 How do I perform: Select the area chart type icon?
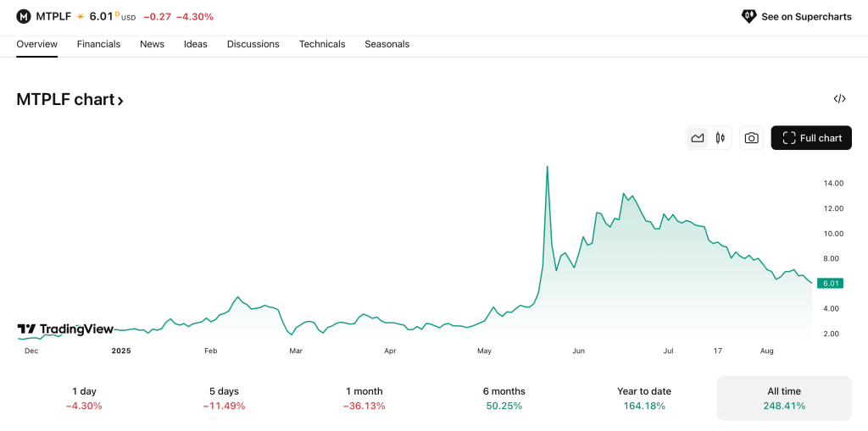pyautogui.click(x=698, y=138)
